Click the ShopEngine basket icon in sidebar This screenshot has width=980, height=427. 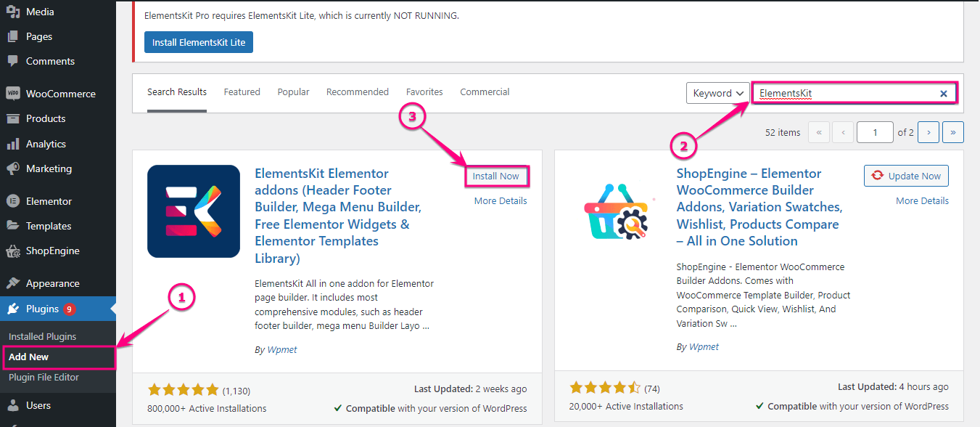click(x=13, y=251)
